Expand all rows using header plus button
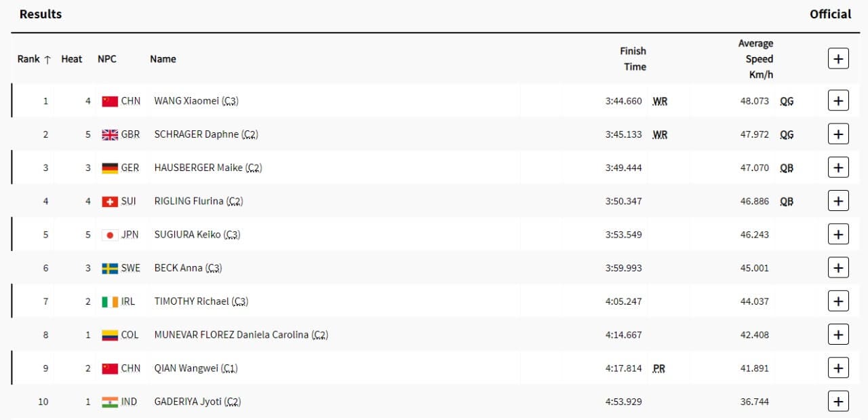Image resolution: width=868 pixels, height=420 pixels. click(x=838, y=59)
